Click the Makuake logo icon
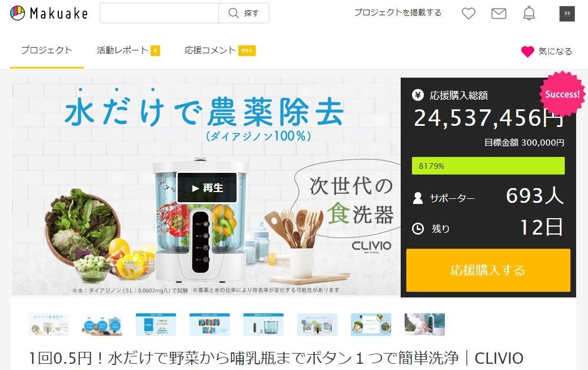 point(17,13)
